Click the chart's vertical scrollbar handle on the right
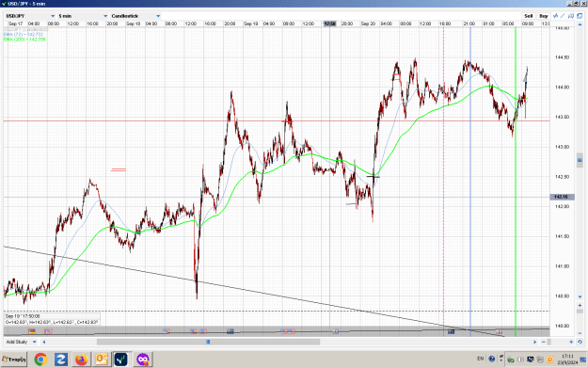This screenshot has width=588, height=368. click(580, 161)
